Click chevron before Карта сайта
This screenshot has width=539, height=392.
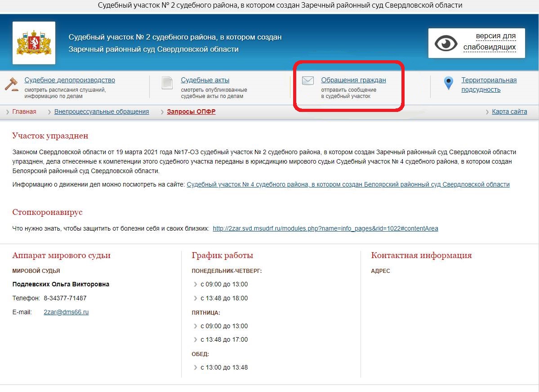click(487, 112)
